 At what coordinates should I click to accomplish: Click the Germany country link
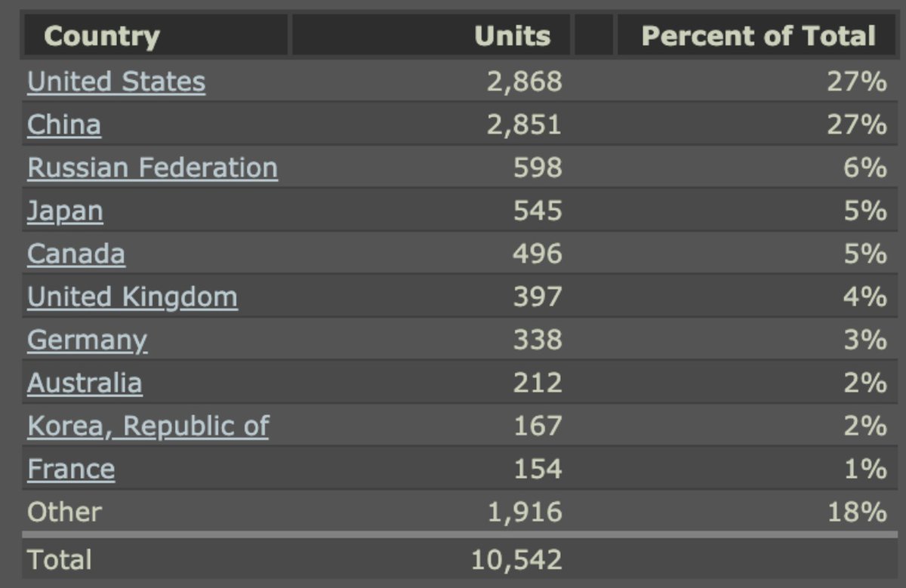(87, 340)
